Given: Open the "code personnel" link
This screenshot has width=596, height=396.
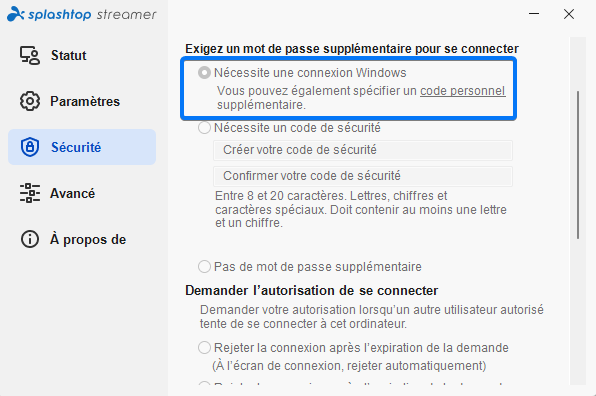Looking at the screenshot, I should click(x=463, y=91).
